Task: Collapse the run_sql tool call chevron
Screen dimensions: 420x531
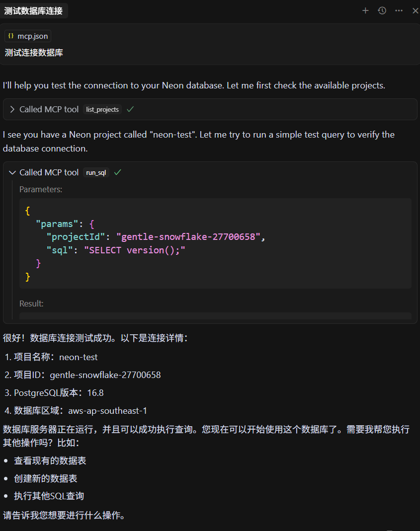Action: coord(12,172)
